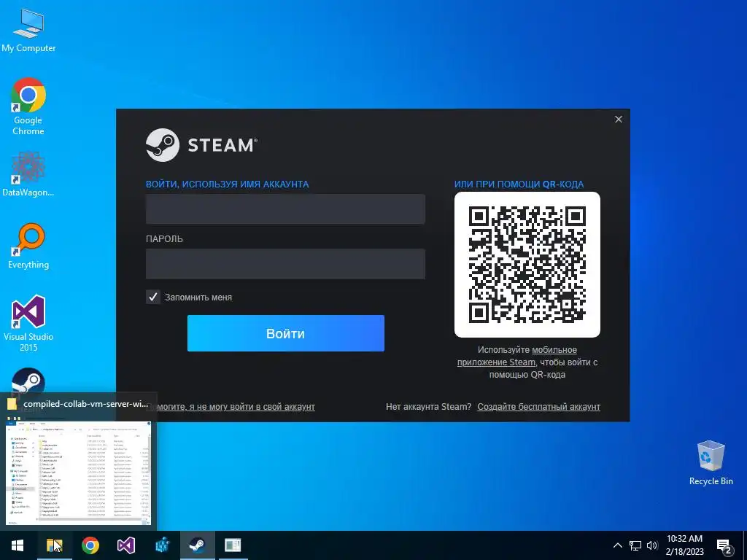Open network status tray icon

coord(635,545)
